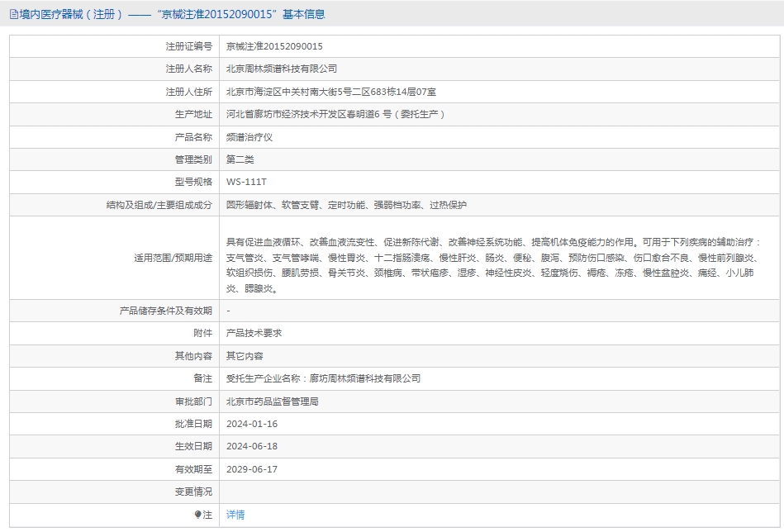Click the label 注册人住所
The image size is (784, 532).
point(189,92)
